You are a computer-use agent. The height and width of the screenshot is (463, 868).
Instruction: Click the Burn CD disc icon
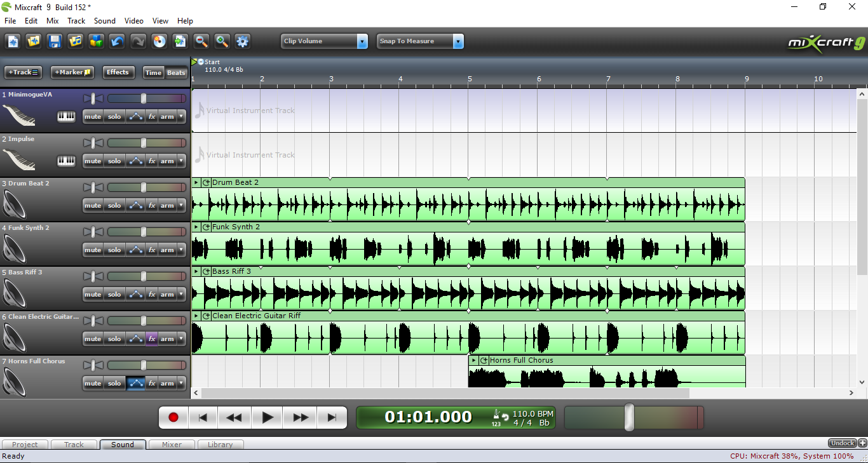click(159, 41)
